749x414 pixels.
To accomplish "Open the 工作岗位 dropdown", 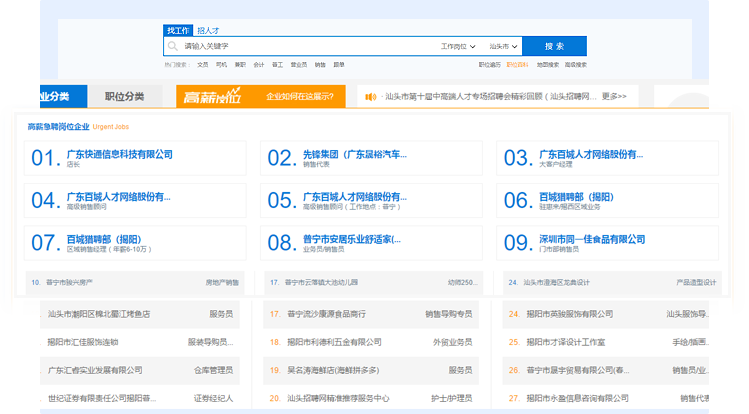I will 456,46.
